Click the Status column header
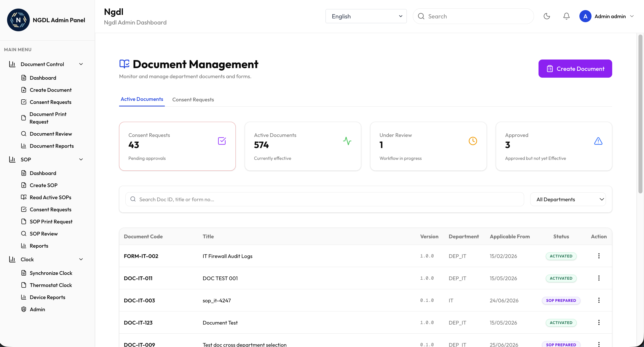The width and height of the screenshot is (644, 347). tap(561, 236)
